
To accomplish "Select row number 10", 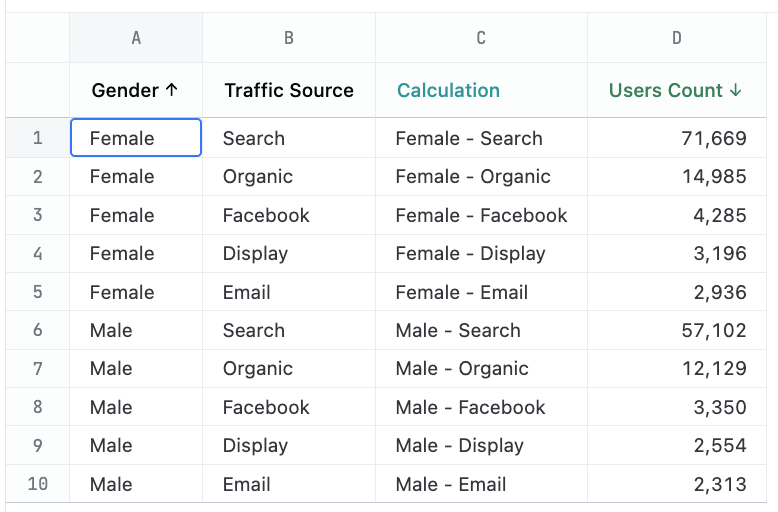I will click(x=38, y=484).
